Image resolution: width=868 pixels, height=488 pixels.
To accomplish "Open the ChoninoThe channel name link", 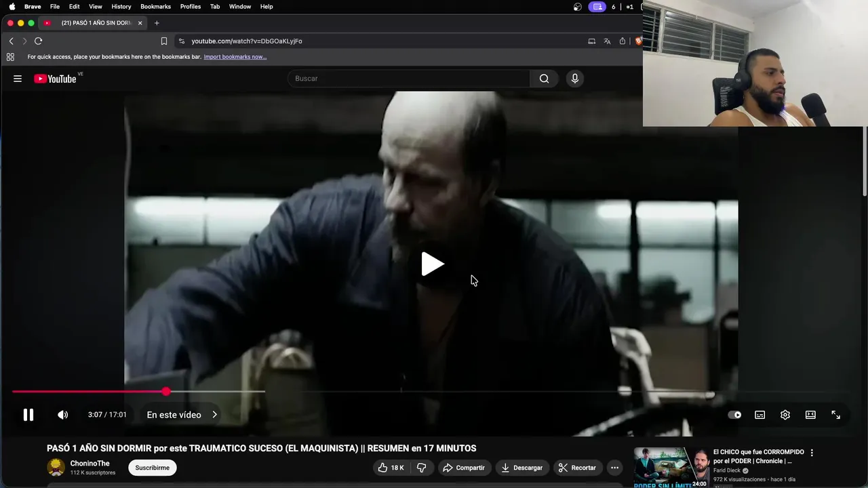I will click(90, 464).
